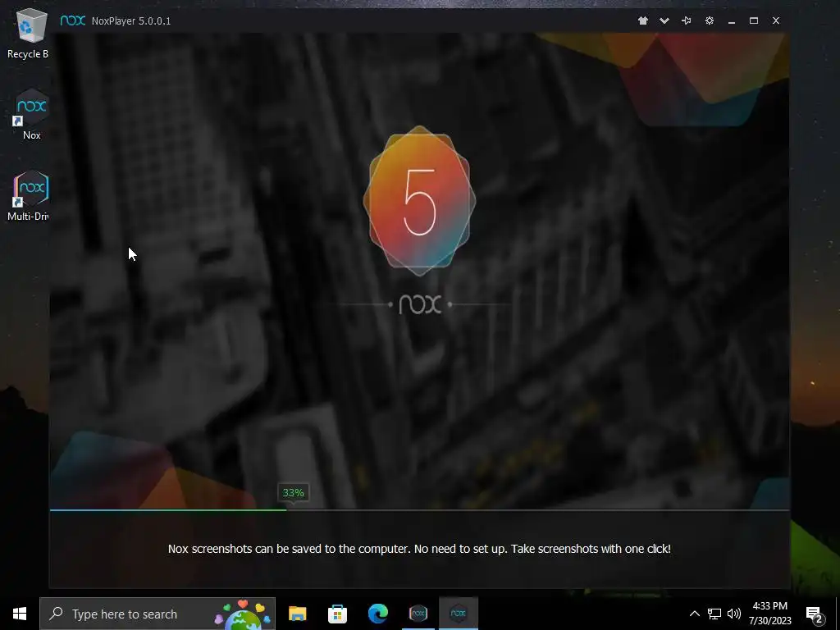Click the Nox logo in title bar

point(73,21)
